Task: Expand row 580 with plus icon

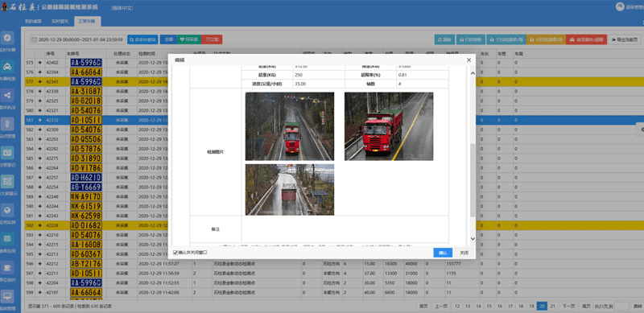Action: point(39,110)
